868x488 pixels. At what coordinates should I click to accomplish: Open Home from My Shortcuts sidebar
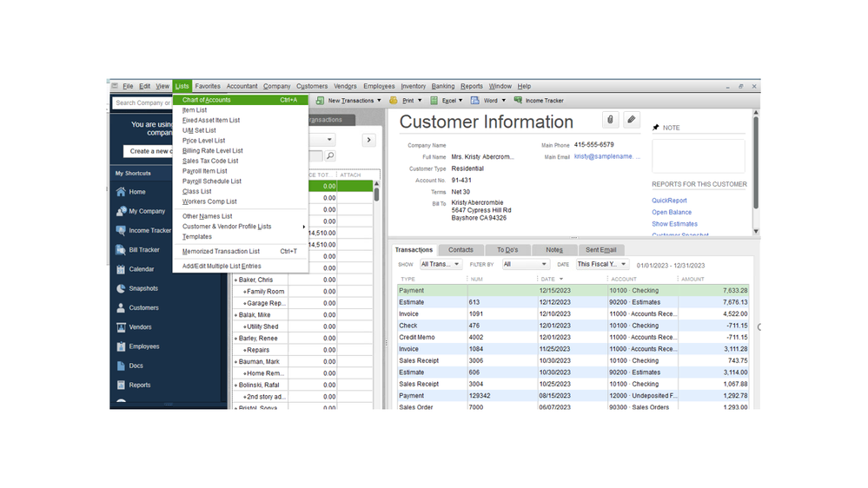point(136,192)
